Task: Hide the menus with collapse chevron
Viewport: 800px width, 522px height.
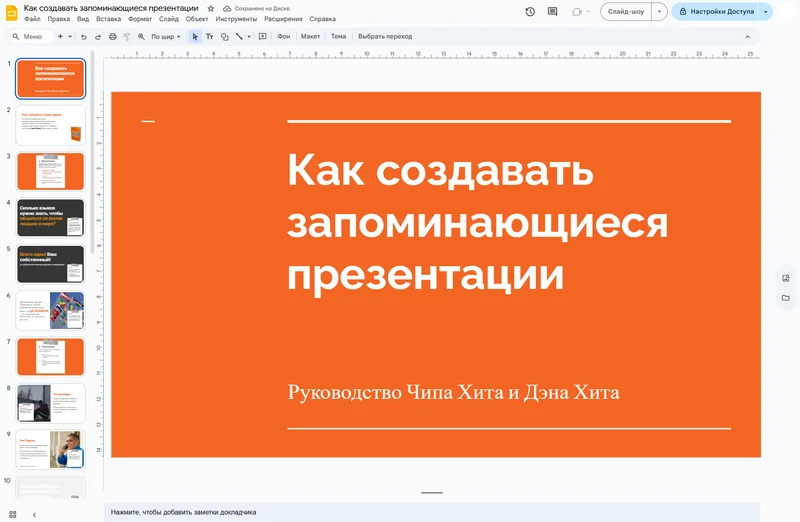Action: (x=747, y=37)
